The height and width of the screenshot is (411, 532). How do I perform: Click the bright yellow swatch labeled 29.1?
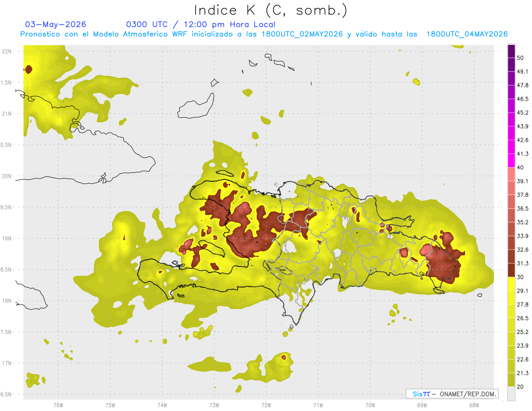(x=511, y=284)
